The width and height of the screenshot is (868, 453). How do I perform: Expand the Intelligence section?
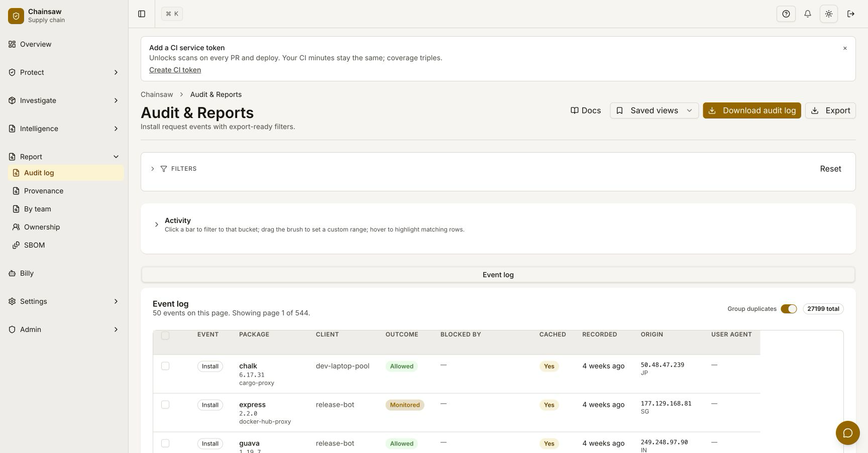pos(64,129)
